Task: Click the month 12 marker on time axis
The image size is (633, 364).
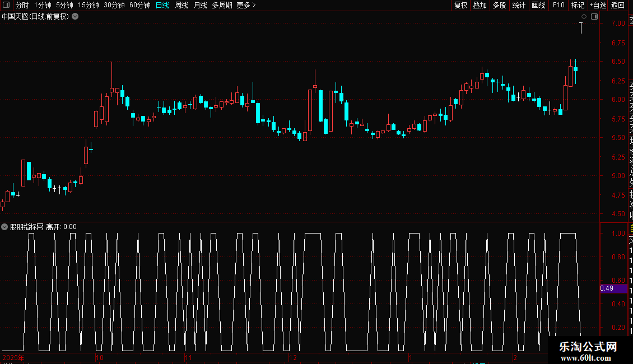Action: [x=293, y=357]
